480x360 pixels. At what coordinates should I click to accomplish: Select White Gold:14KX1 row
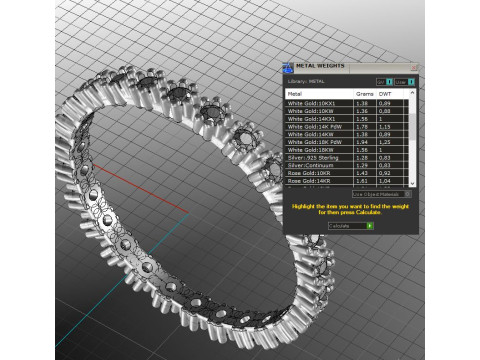(x=347, y=119)
